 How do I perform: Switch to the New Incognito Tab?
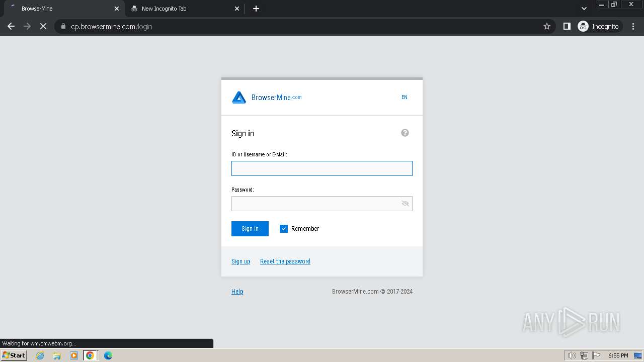pos(184,9)
